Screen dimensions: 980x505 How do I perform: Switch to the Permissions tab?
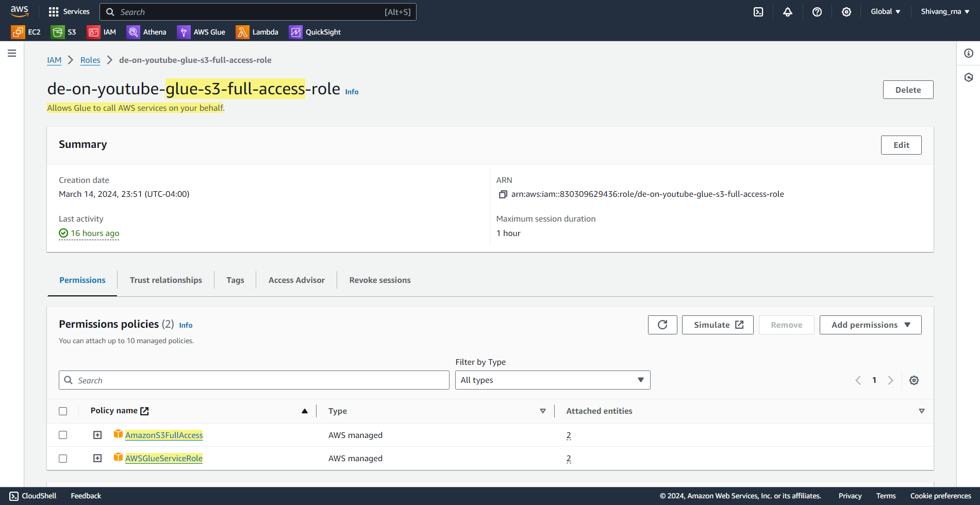tap(82, 280)
